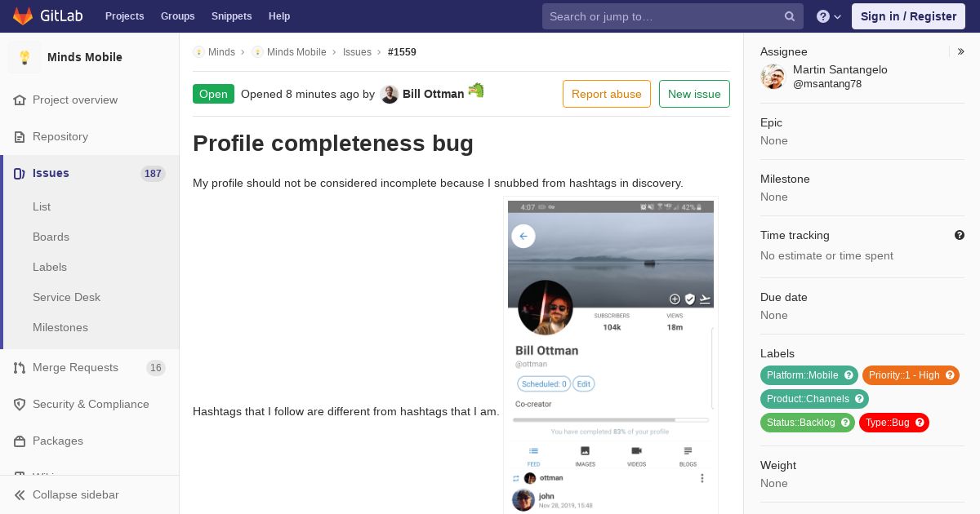Viewport: 980px width, 514px height.
Task: Open Project overview in sidebar
Action: (x=75, y=100)
